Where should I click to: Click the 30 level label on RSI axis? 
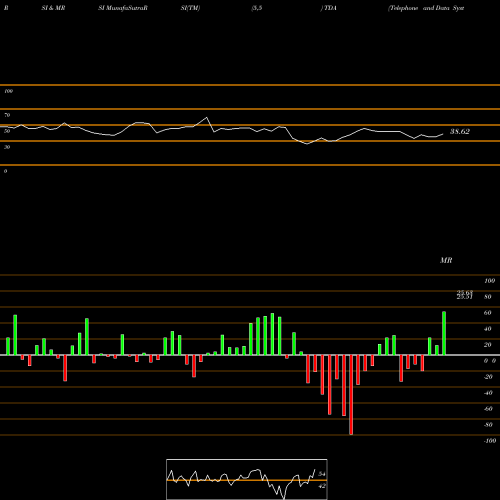(7, 147)
